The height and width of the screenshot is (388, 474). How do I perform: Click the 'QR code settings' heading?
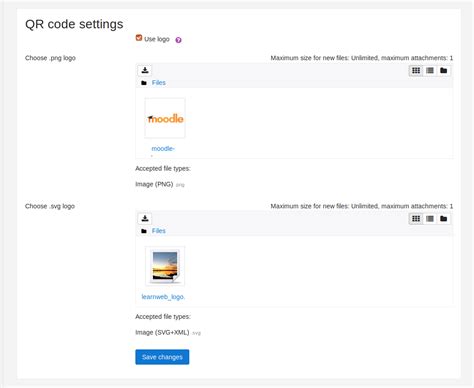coord(74,24)
